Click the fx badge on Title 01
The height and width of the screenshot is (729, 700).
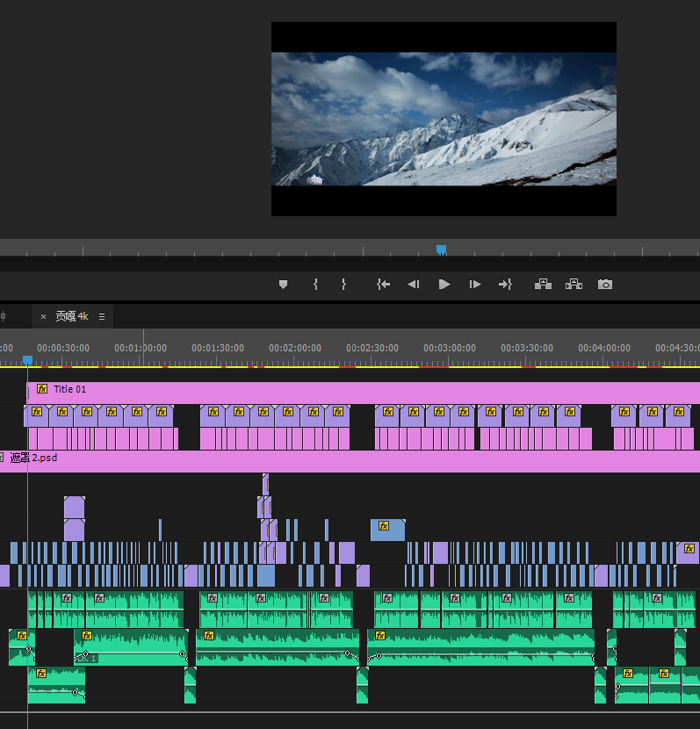(x=42, y=389)
